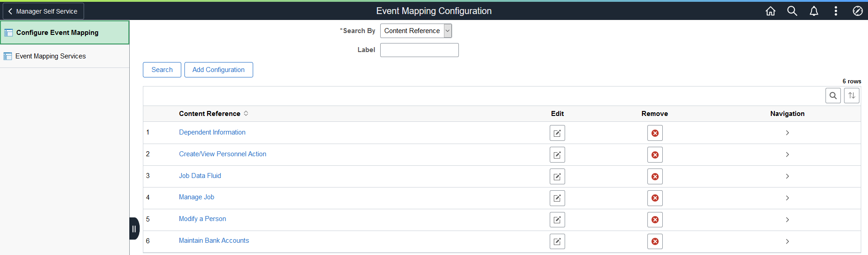This screenshot has width=868, height=255.
Task: Open the NavBar compass icon
Action: (x=858, y=11)
